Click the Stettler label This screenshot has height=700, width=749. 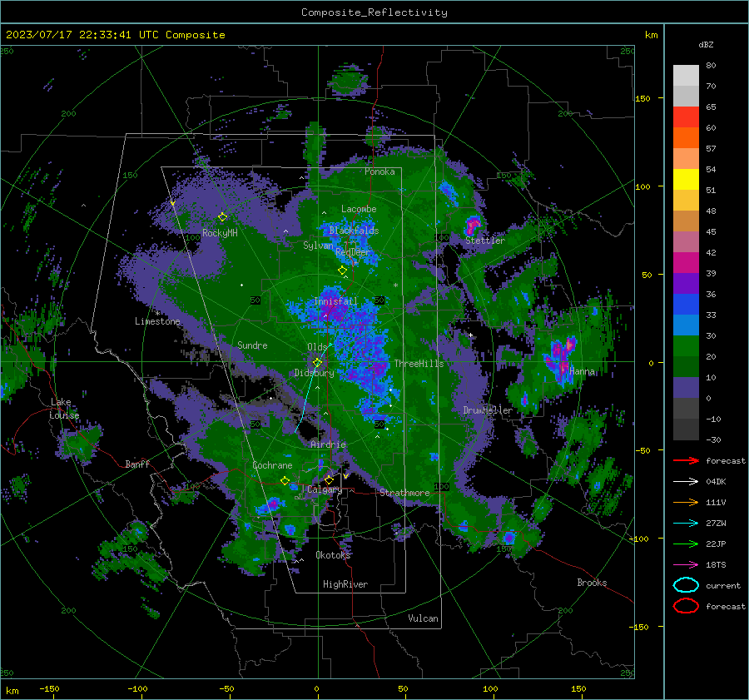pyautogui.click(x=485, y=241)
